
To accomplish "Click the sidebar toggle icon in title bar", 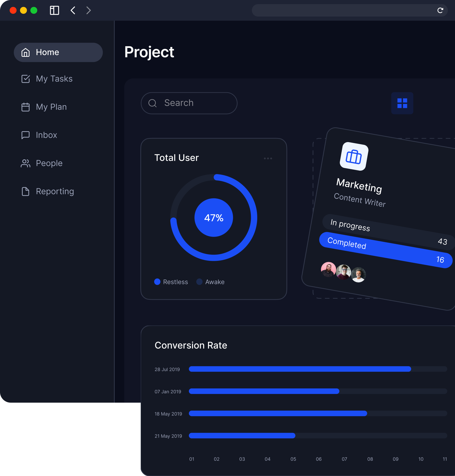I will tap(55, 10).
